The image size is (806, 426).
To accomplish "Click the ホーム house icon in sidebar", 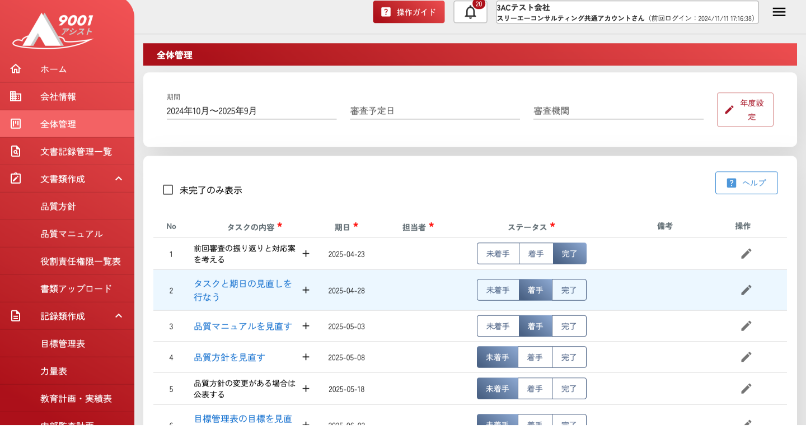I will click(x=16, y=69).
